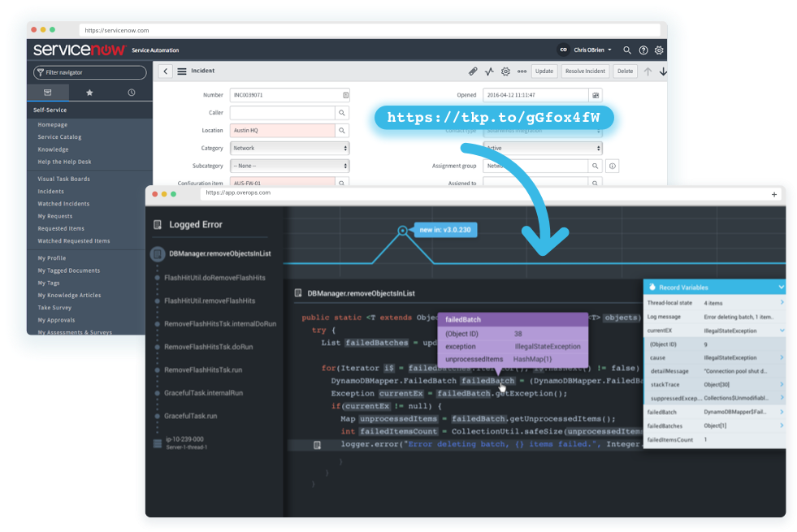Look up a Caller with the search icon
The width and height of the screenshot is (797, 532).
[x=342, y=113]
